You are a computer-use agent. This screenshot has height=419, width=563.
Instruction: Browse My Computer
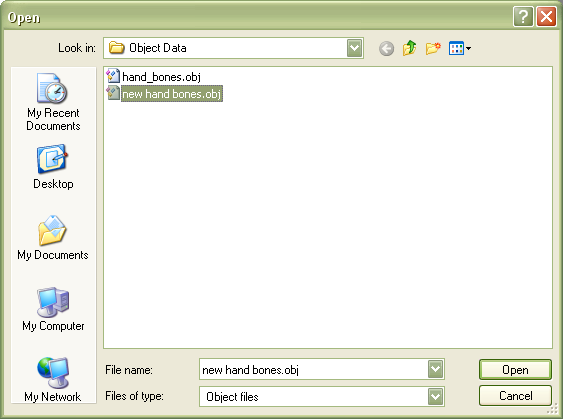[53, 309]
